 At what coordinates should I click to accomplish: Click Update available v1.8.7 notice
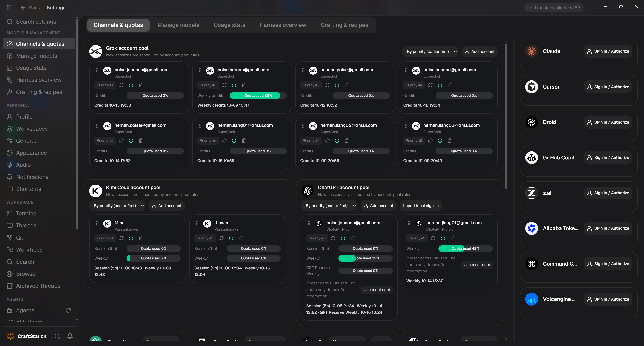(x=553, y=8)
